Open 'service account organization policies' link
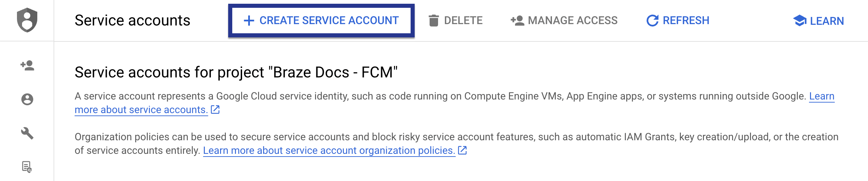The height and width of the screenshot is (181, 868). (x=329, y=150)
